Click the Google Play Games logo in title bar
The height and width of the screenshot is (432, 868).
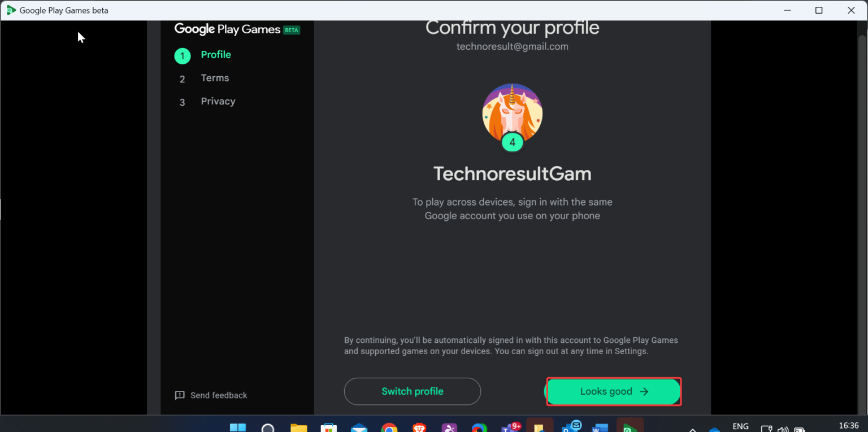click(x=10, y=10)
